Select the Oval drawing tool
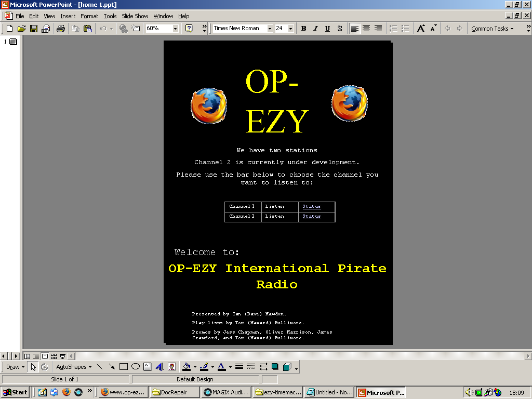 [136, 367]
